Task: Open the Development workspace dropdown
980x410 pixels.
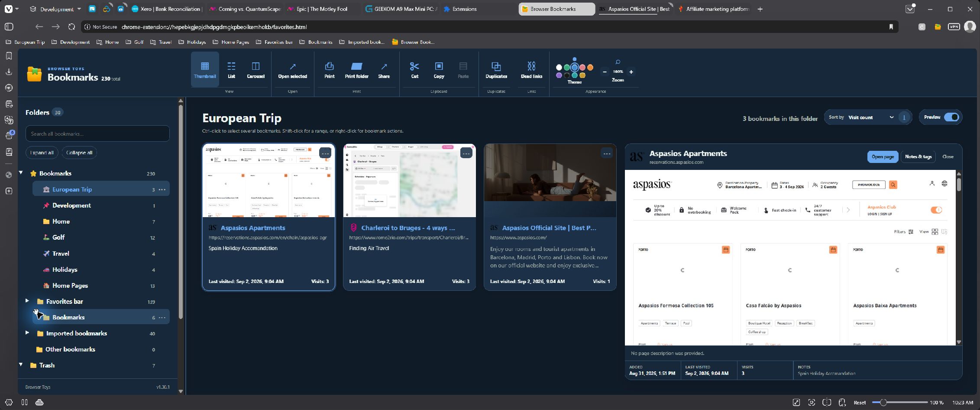Action: click(x=55, y=9)
